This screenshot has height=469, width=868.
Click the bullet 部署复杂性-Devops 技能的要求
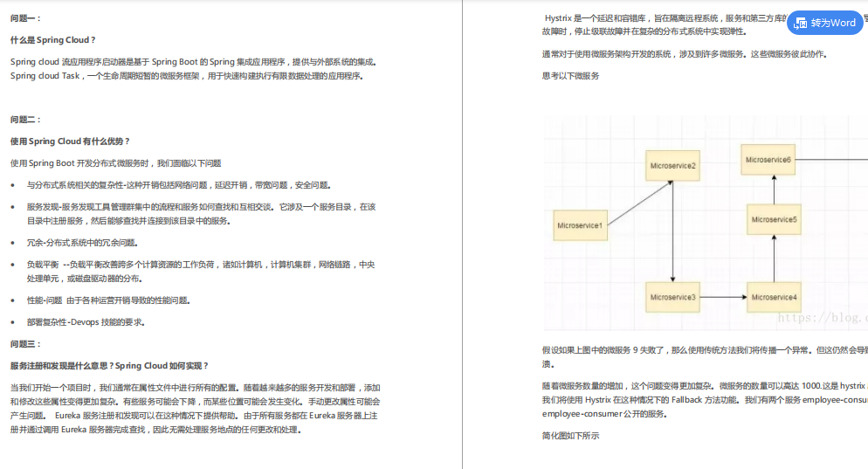86,322
